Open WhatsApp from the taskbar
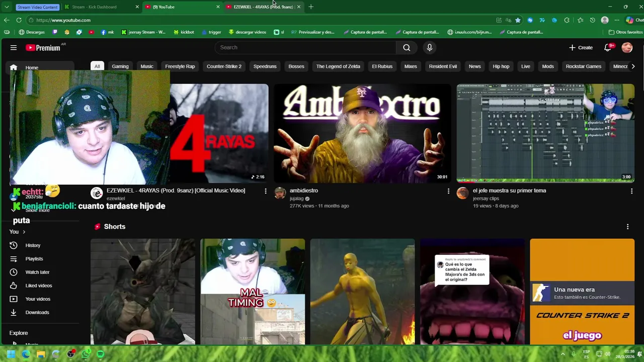This screenshot has width=644, height=362. coord(86,354)
